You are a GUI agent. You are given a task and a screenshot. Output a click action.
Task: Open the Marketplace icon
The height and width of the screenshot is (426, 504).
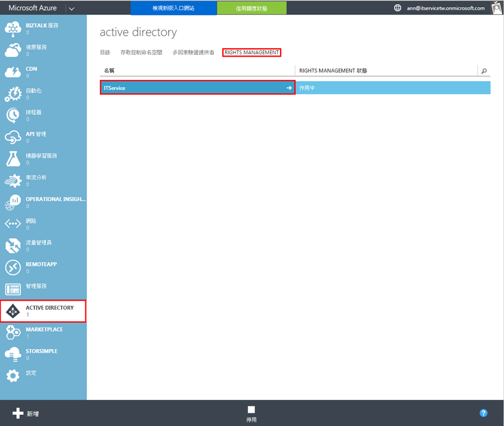(13, 332)
